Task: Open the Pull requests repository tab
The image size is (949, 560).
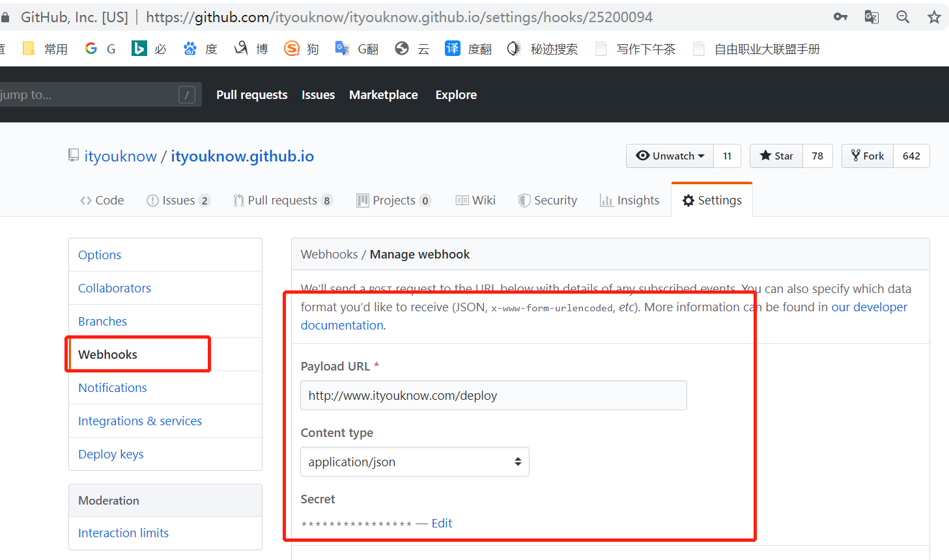Action: pyautogui.click(x=282, y=201)
